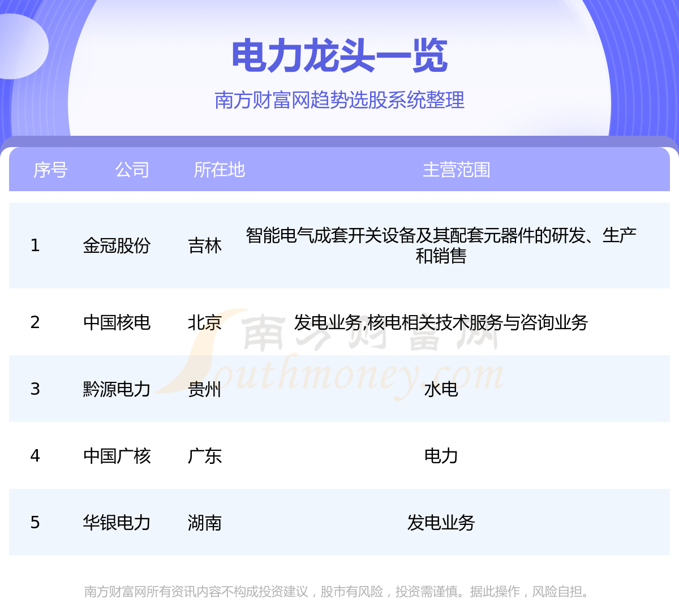The height and width of the screenshot is (616, 679).
Task: Click 发电业务 in the 华银电力 row
Action: pos(441,523)
